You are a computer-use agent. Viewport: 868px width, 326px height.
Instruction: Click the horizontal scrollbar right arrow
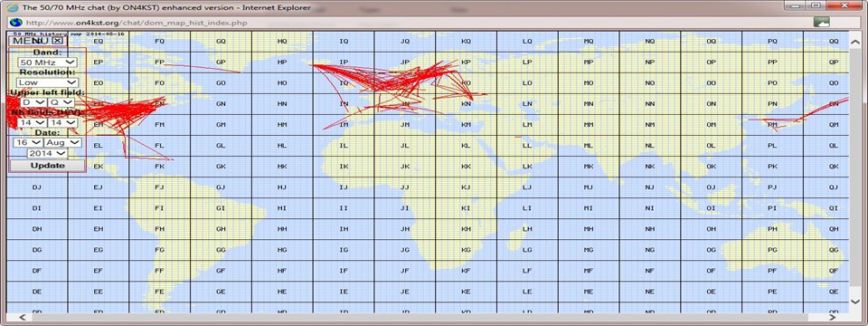point(832,318)
